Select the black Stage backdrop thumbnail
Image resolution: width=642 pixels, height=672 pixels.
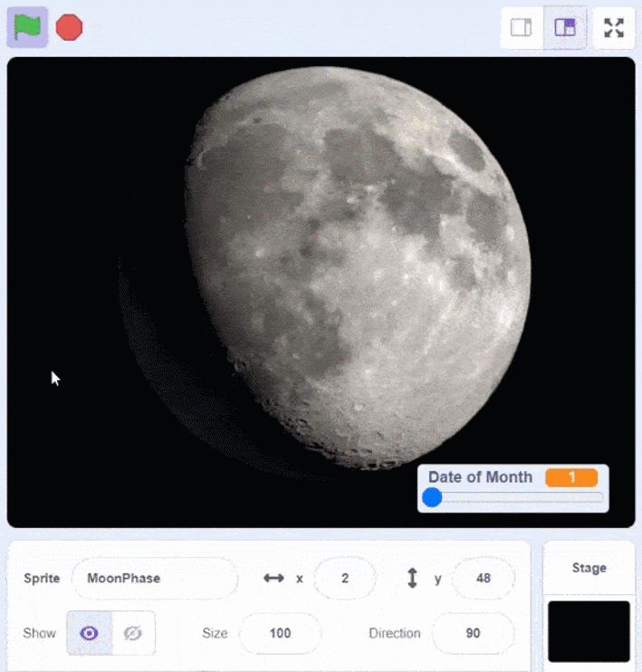coord(589,630)
